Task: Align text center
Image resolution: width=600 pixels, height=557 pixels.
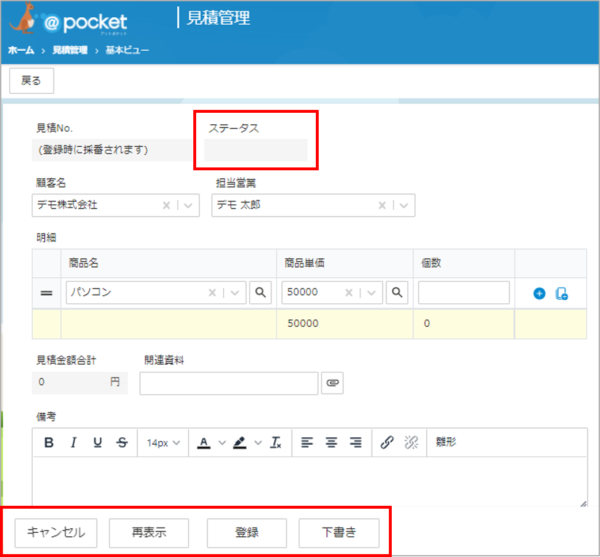Action: tap(331, 443)
